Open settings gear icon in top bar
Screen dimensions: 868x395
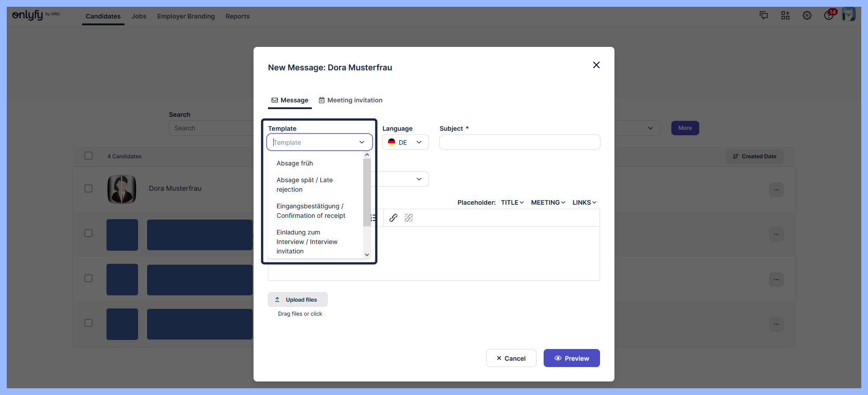(x=807, y=15)
